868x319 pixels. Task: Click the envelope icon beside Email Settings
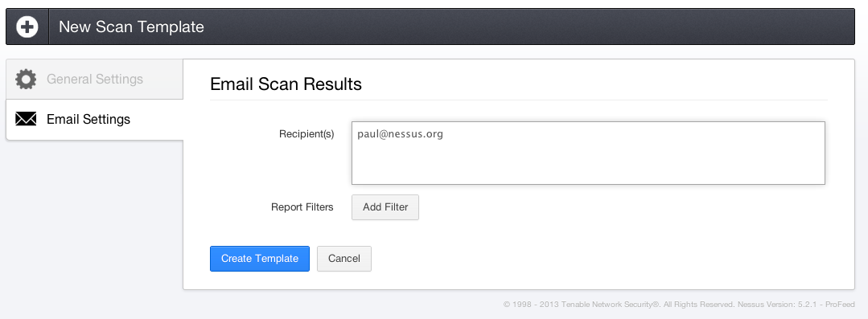coord(26,119)
